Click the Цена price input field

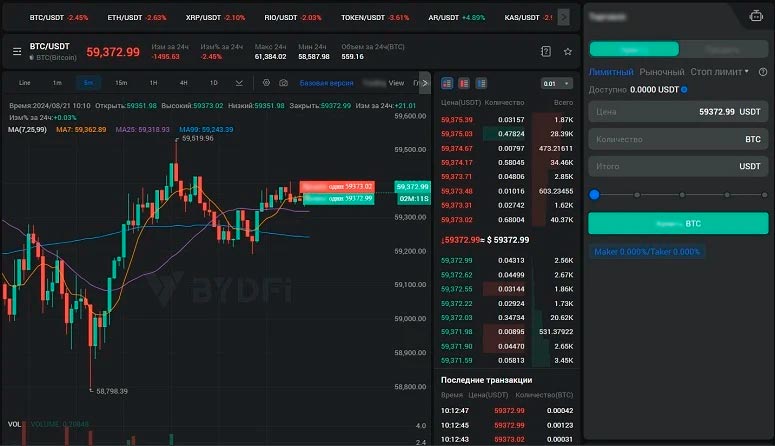pyautogui.click(x=678, y=112)
